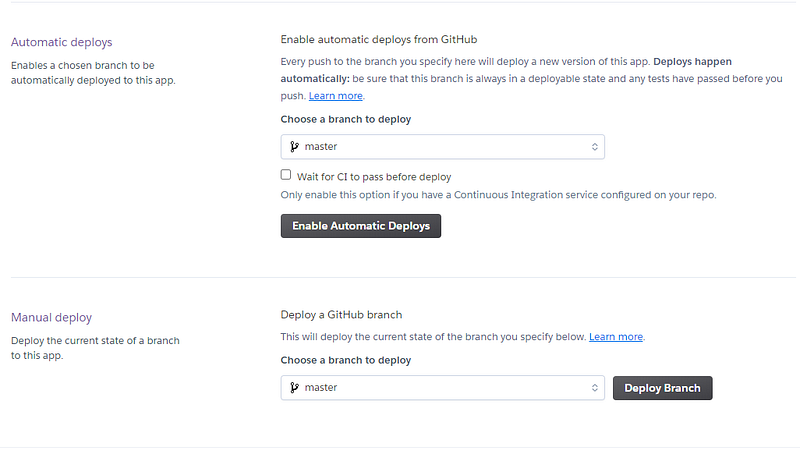Click the Continuous Integration hint text below the checkbox

click(x=498, y=195)
